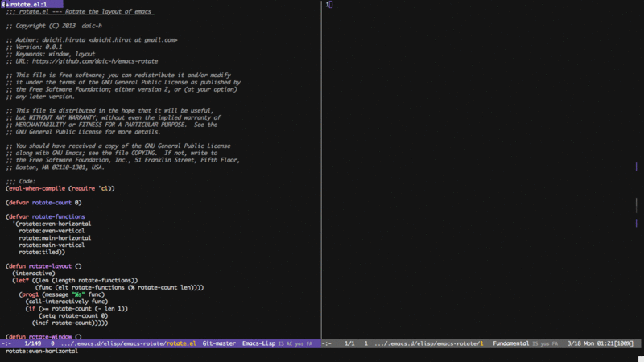Click the (call-interactively func) line

click(x=67, y=301)
